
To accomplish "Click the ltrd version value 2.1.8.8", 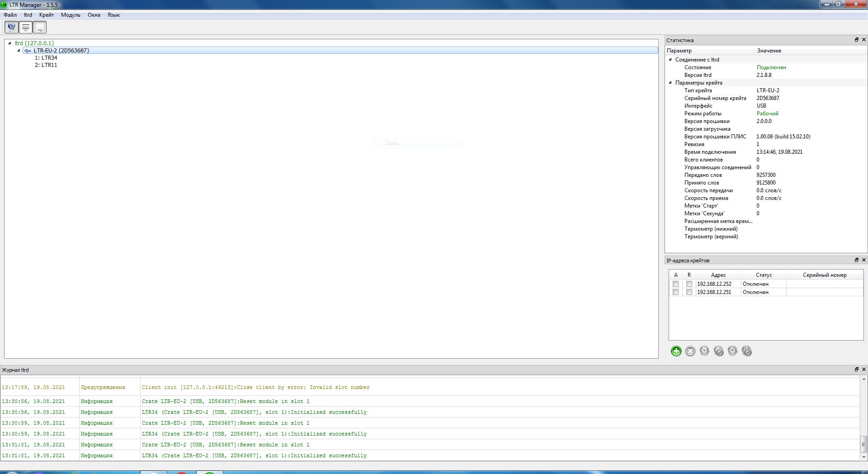I will click(764, 75).
